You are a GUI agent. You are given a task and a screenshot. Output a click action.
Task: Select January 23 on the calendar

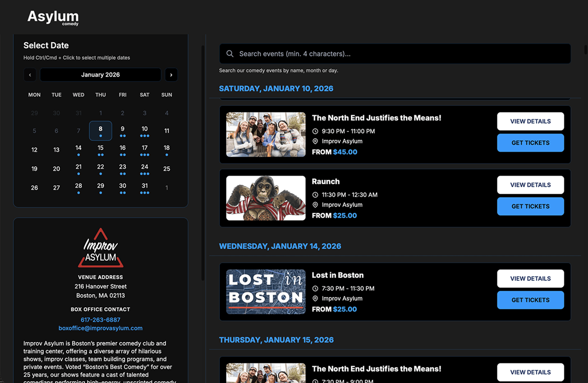123,169
